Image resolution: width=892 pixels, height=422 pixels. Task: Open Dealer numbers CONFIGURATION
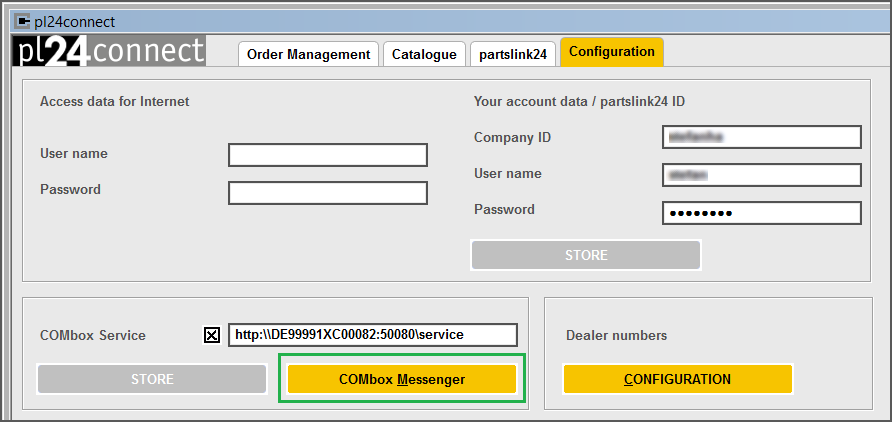(678, 379)
